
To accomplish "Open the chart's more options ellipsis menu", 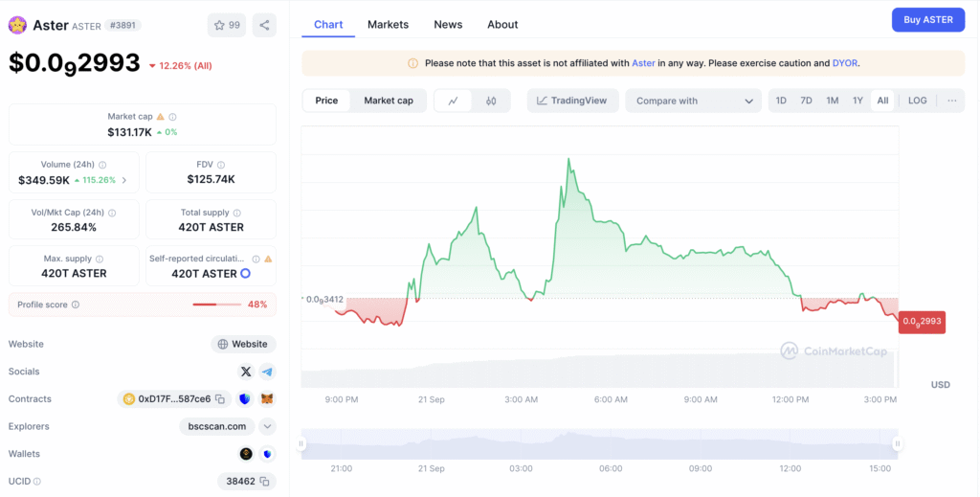I will (x=951, y=101).
